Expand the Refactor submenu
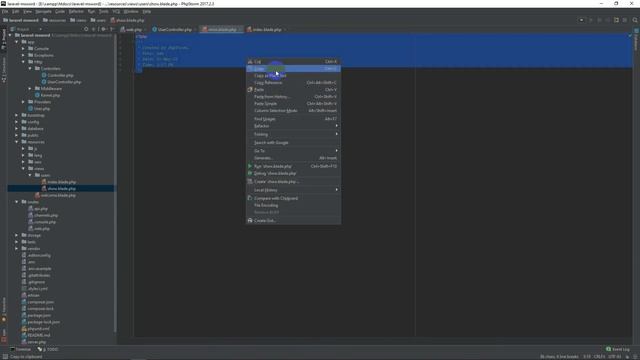Image resolution: width=640 pixels, height=360 pixels. [293, 126]
